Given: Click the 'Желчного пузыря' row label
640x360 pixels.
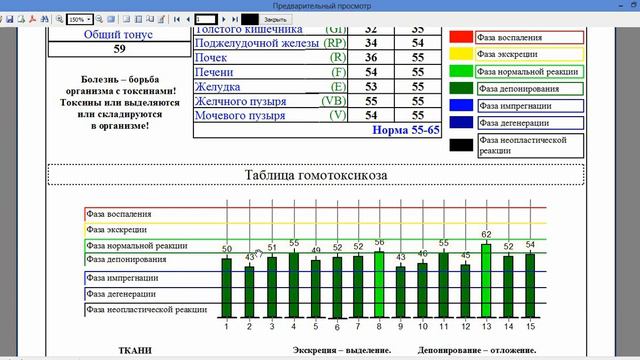Looking at the screenshot, I should coord(240,101).
